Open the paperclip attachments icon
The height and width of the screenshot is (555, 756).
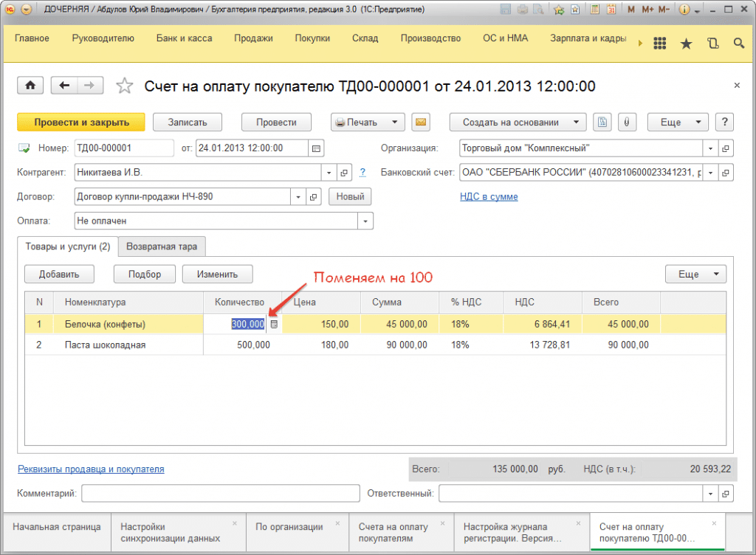coord(627,123)
